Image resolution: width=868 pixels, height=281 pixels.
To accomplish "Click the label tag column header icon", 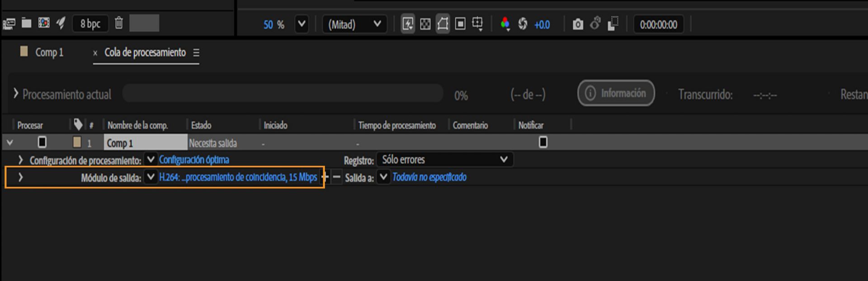I will click(78, 124).
